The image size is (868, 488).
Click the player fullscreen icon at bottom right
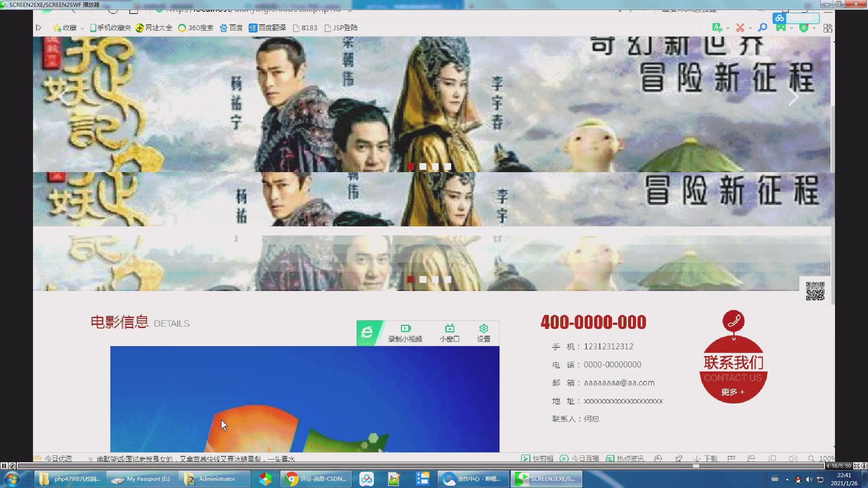click(x=856, y=466)
